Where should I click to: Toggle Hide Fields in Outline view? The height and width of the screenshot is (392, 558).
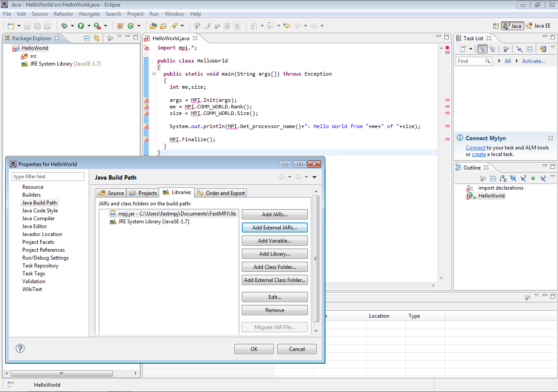[513, 178]
